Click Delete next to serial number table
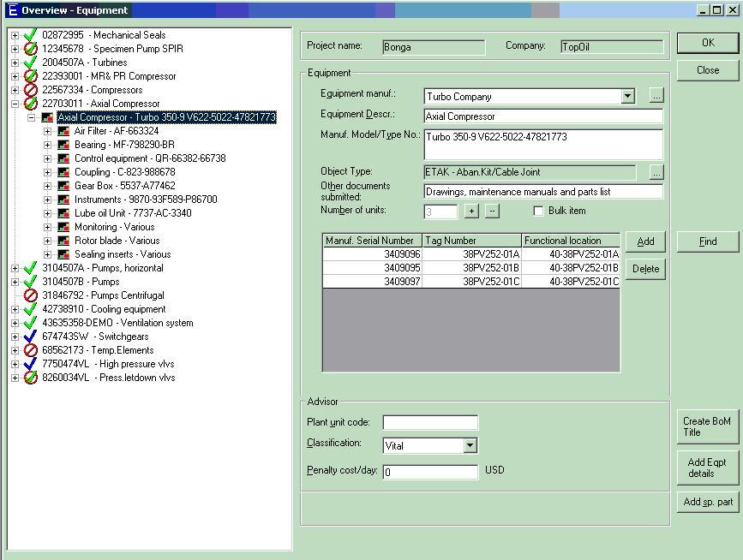This screenshot has width=743, height=560. coord(645,269)
